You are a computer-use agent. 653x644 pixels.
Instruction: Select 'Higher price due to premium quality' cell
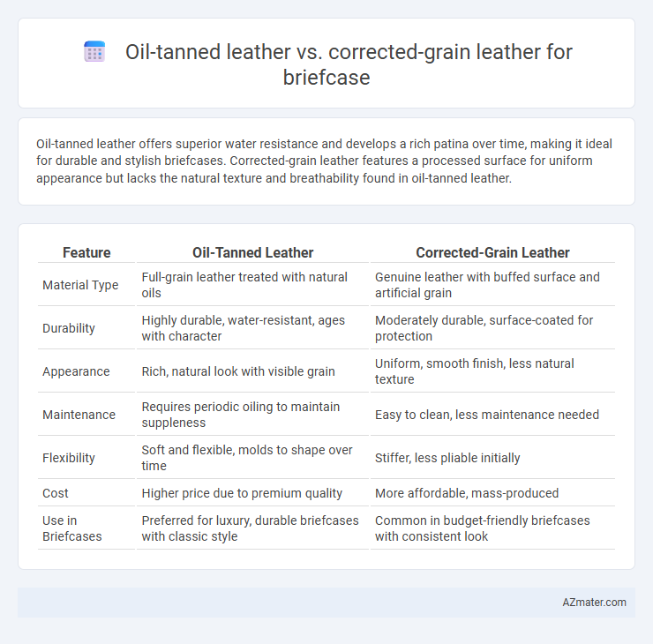pyautogui.click(x=242, y=493)
